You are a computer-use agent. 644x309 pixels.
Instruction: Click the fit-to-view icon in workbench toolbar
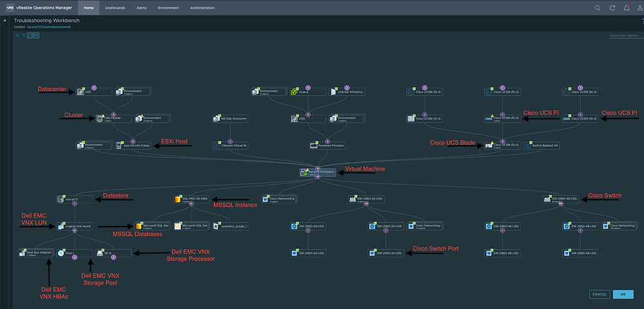coord(30,35)
